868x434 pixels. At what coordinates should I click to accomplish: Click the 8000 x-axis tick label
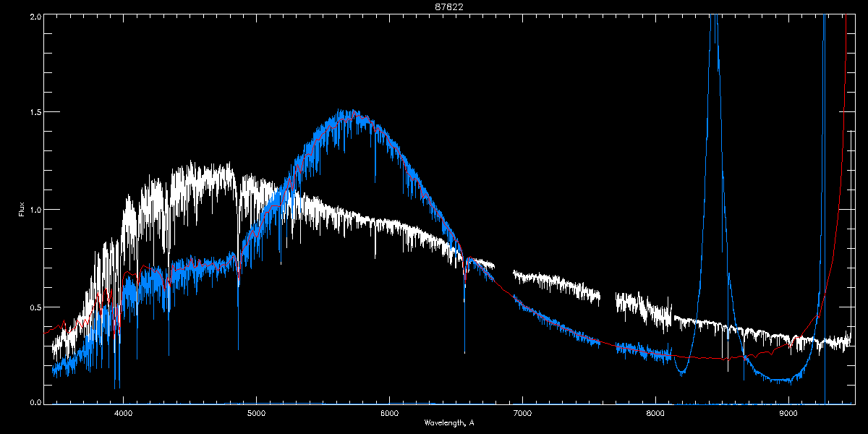pyautogui.click(x=655, y=413)
